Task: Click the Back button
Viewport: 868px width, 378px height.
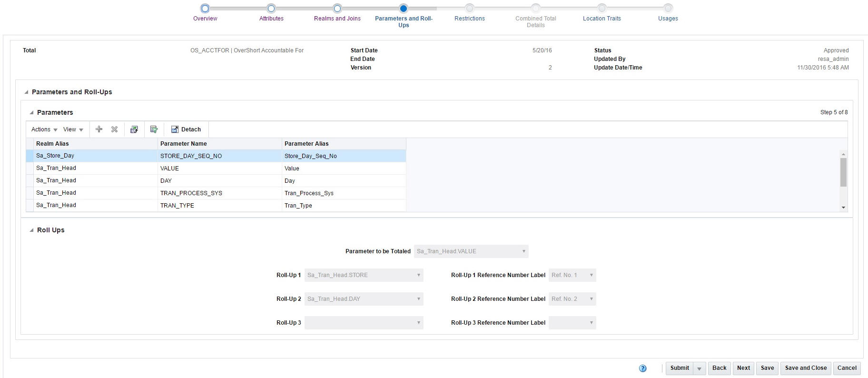Action: 719,368
